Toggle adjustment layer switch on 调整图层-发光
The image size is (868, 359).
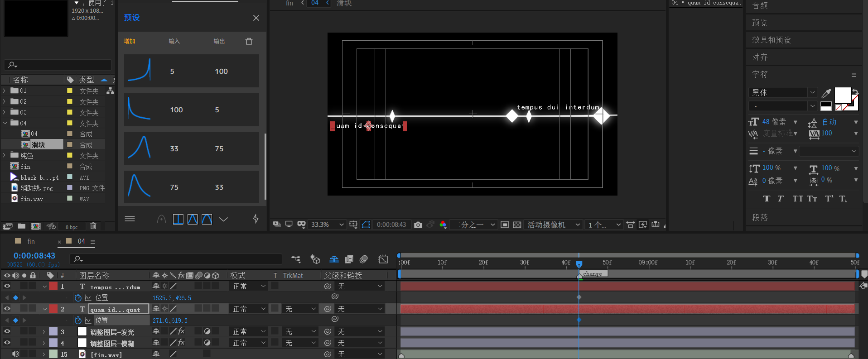(207, 331)
